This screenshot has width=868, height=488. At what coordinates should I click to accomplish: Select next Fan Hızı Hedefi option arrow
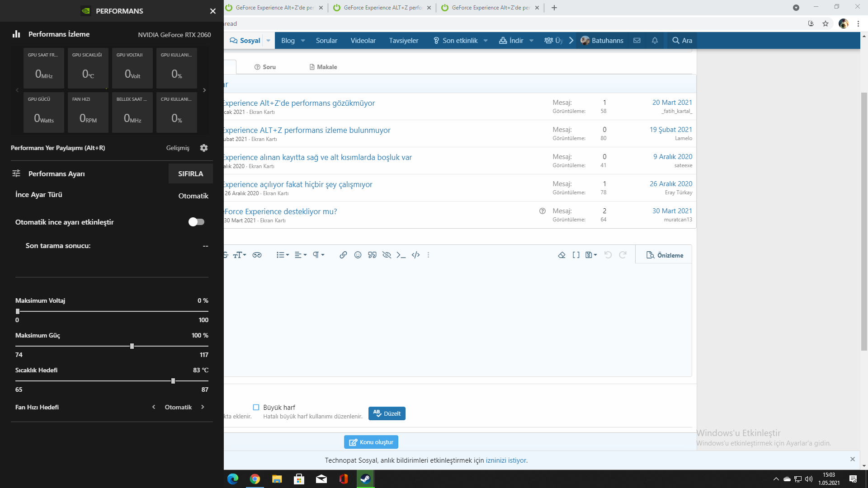(203, 407)
